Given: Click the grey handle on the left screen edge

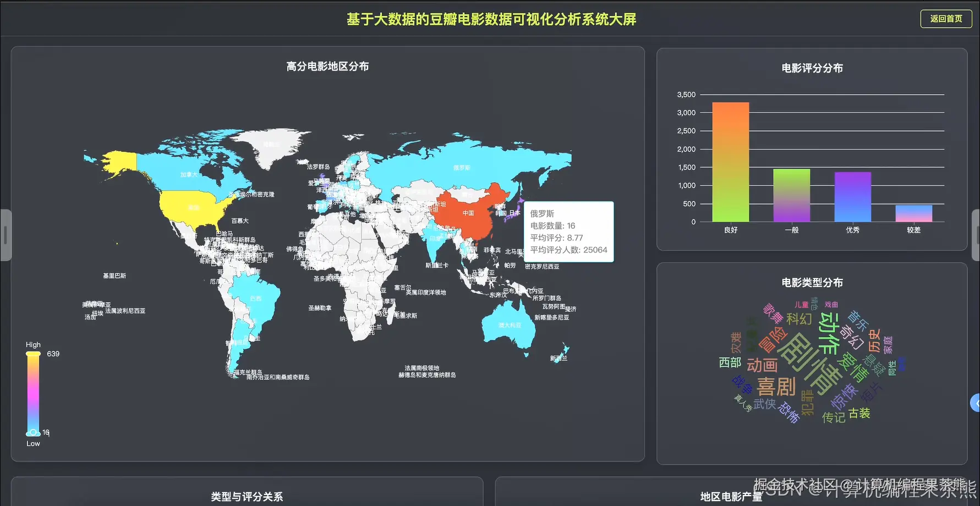Looking at the screenshot, I should click(6, 235).
